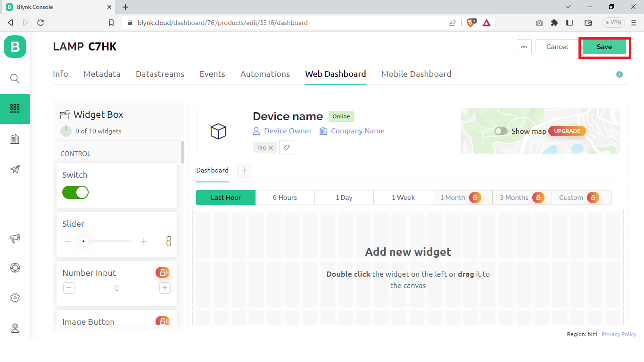Screen dimensions: 644x362
Task: Click the paper plane sidebar icon
Action: 15,169
